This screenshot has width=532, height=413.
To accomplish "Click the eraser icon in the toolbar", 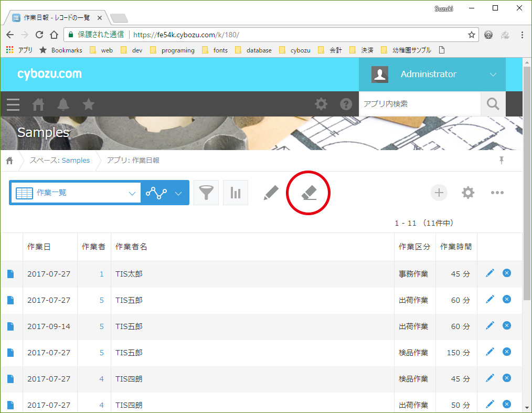I will click(308, 193).
